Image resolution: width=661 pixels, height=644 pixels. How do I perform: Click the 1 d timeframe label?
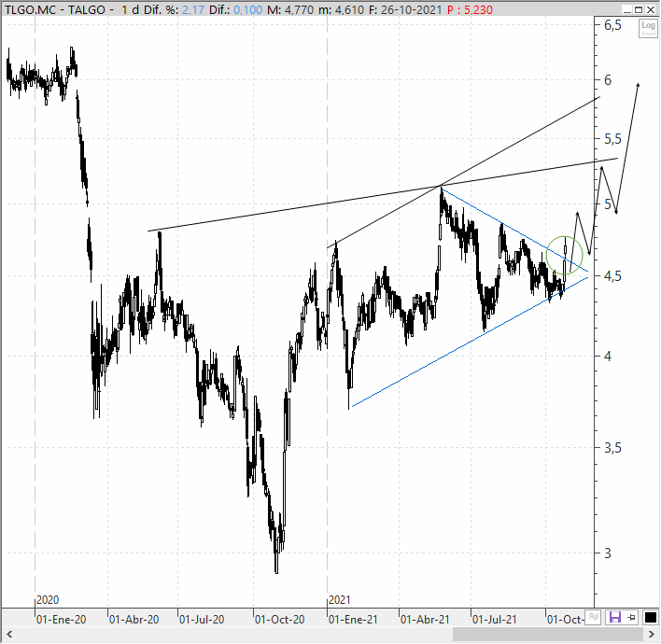pyautogui.click(x=131, y=9)
